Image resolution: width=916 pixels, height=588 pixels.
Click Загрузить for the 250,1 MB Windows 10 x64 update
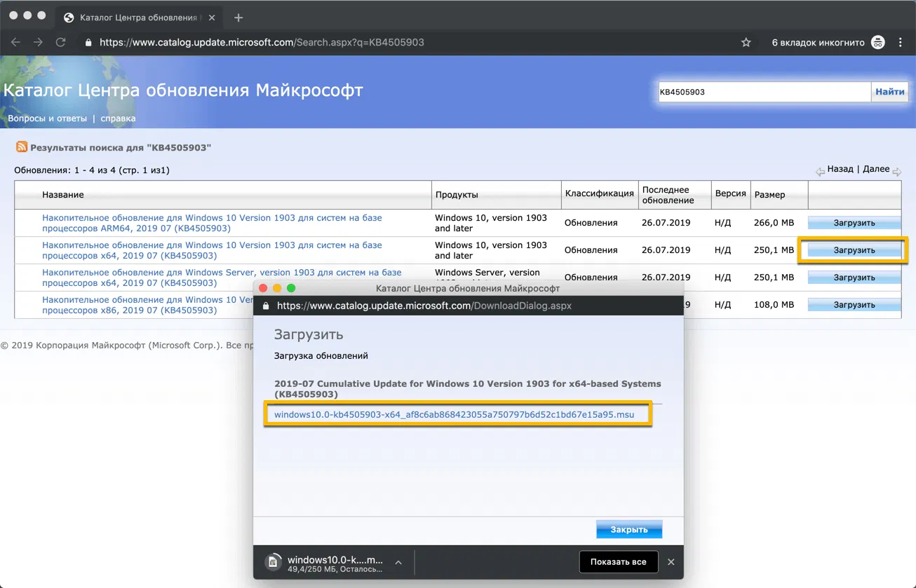854,250
